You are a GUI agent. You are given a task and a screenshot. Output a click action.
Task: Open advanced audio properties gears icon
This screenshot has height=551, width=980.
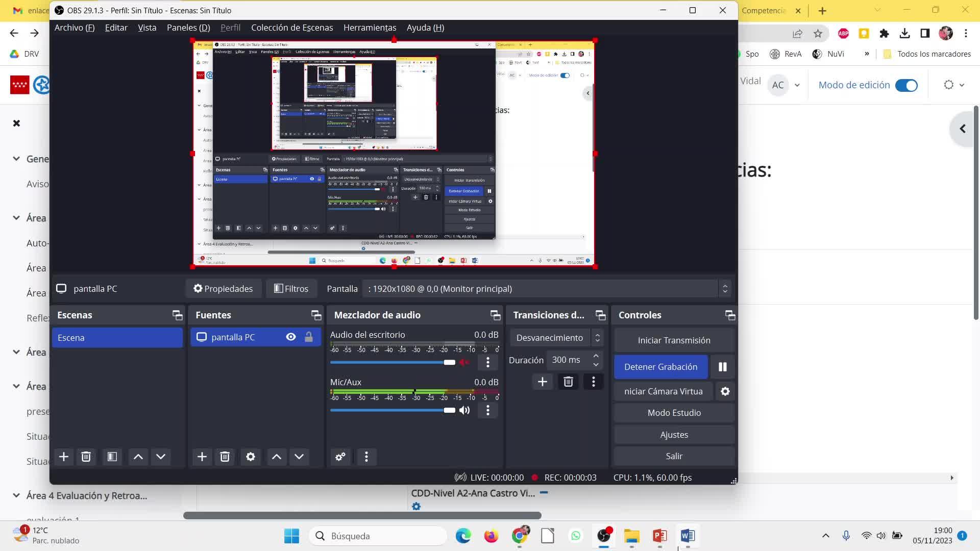pyautogui.click(x=340, y=457)
